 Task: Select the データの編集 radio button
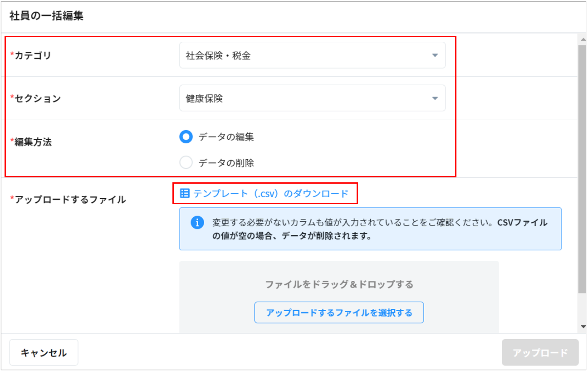coord(186,137)
